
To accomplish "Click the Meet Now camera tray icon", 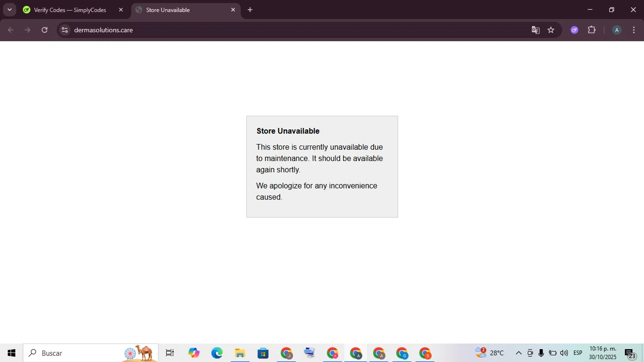I will click(x=530, y=353).
